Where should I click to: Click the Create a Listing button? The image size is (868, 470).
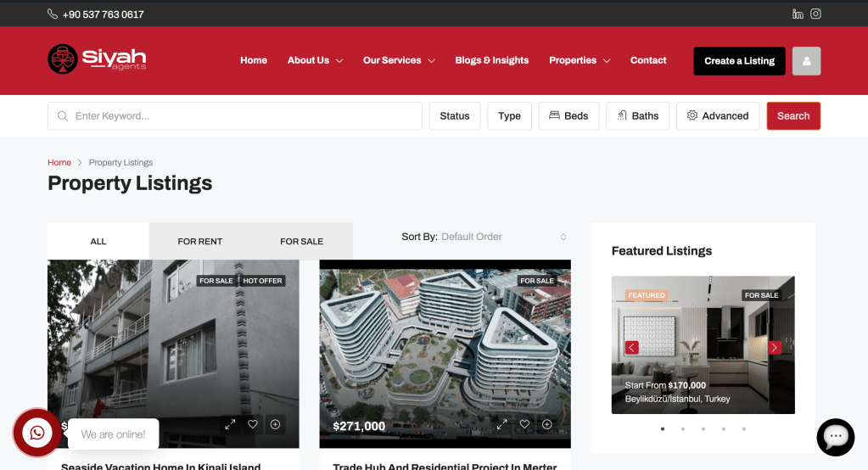[x=739, y=61]
